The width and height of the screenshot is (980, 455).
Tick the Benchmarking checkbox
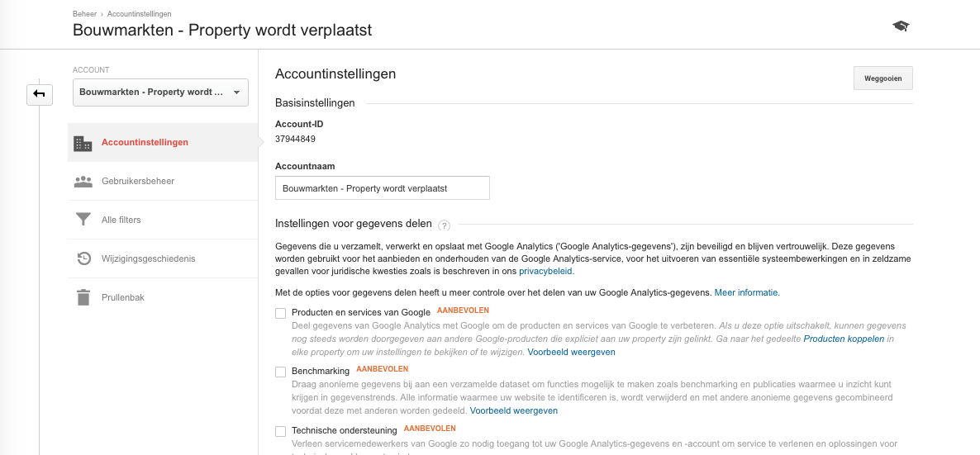coord(281,372)
